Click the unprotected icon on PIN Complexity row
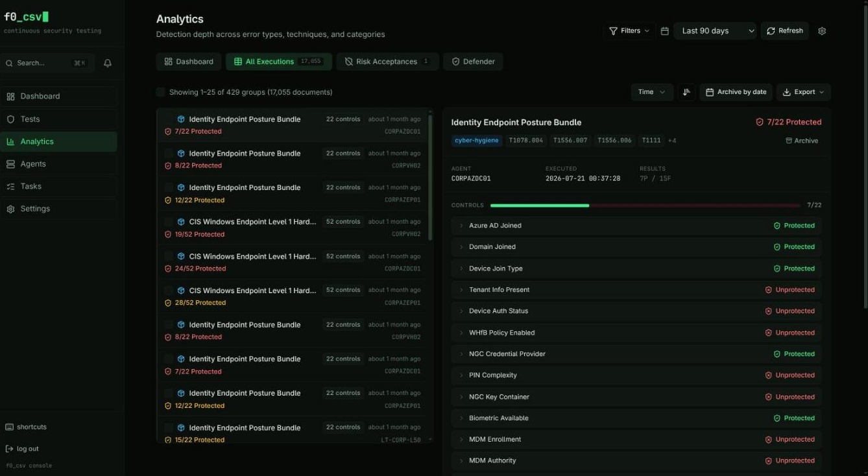The width and height of the screenshot is (868, 476). point(769,375)
